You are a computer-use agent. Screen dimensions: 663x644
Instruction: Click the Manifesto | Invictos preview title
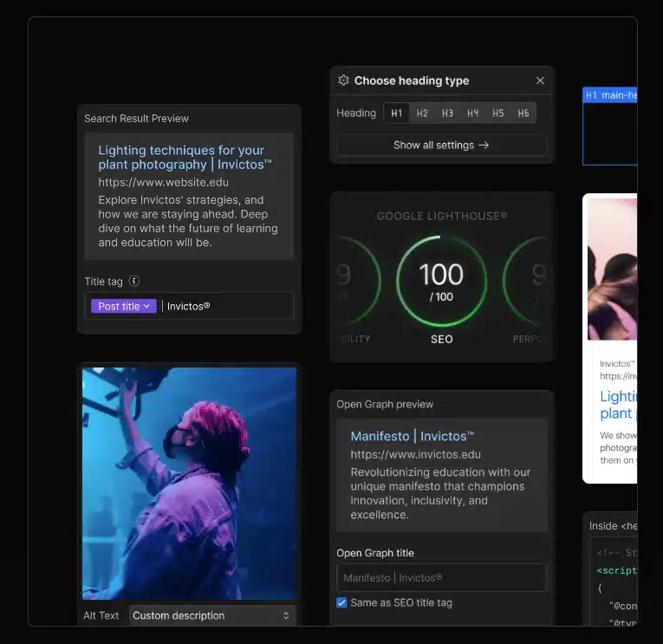point(412,436)
